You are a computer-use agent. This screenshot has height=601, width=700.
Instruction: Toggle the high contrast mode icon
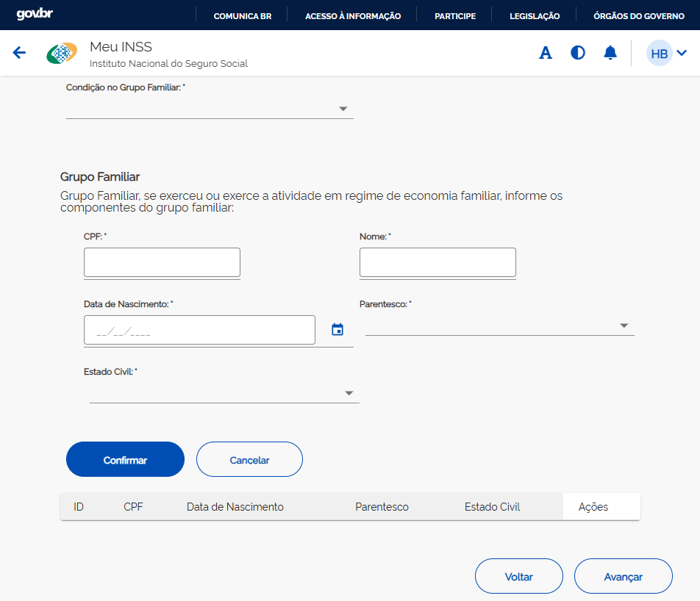click(x=578, y=53)
